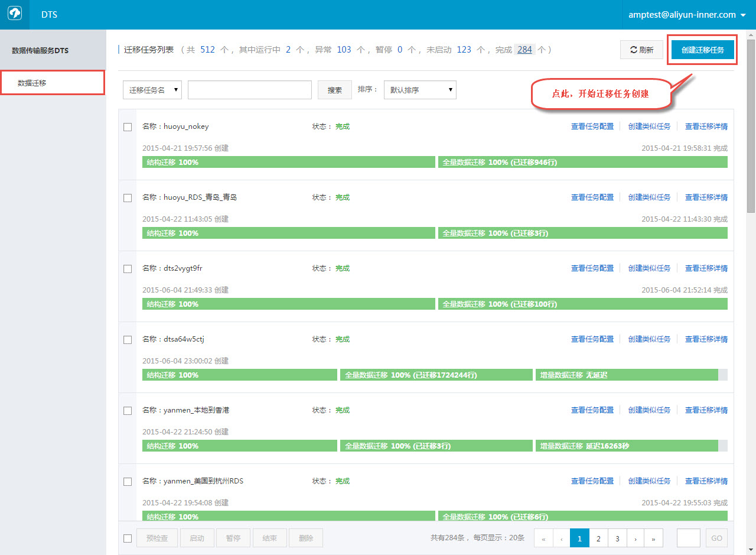Select page 2 in pagination

click(598, 538)
